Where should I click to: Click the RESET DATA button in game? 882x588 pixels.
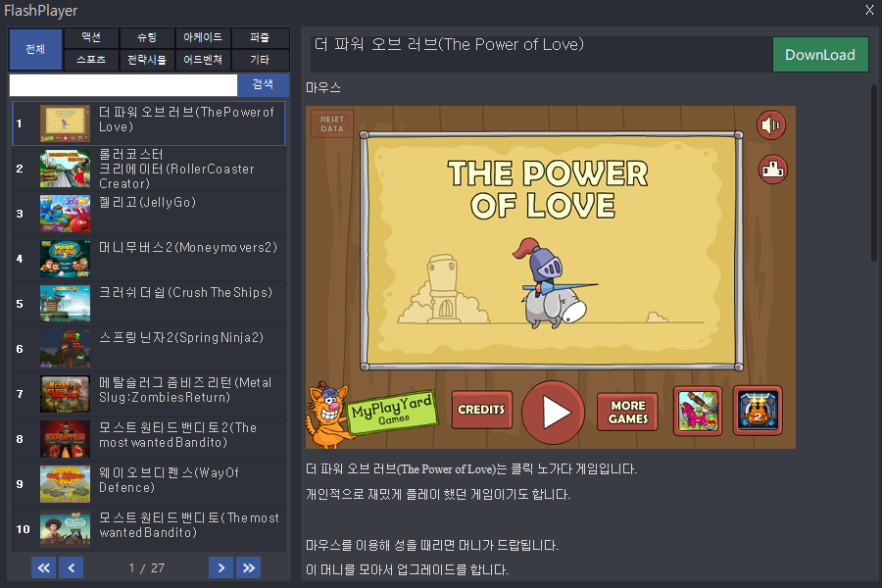[x=332, y=123]
